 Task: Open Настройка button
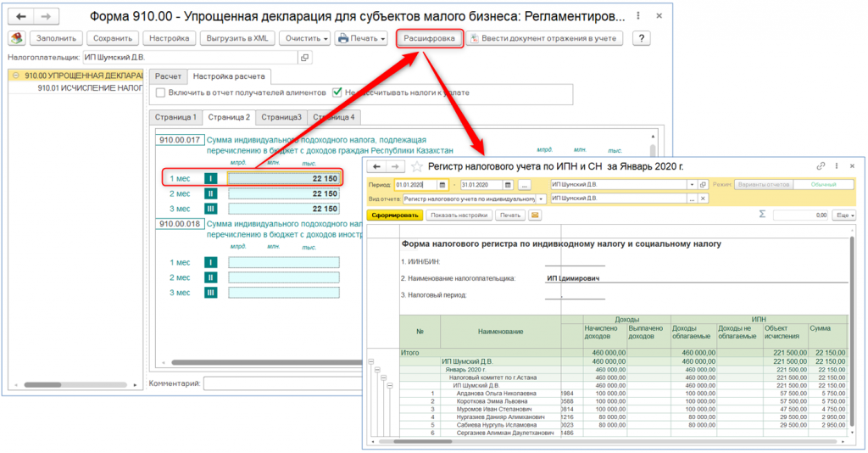(x=169, y=38)
